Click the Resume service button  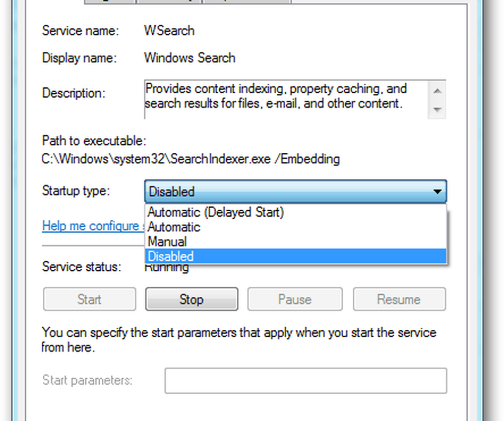[399, 299]
